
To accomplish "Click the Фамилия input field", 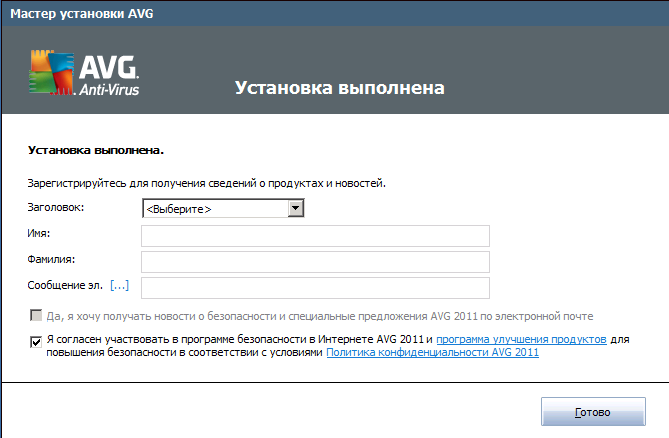I will tap(315, 262).
